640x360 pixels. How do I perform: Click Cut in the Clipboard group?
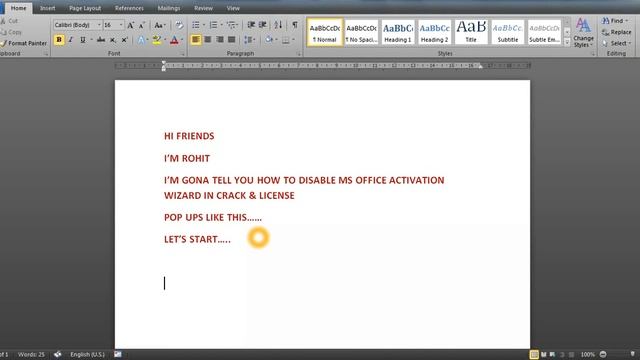click(10, 21)
